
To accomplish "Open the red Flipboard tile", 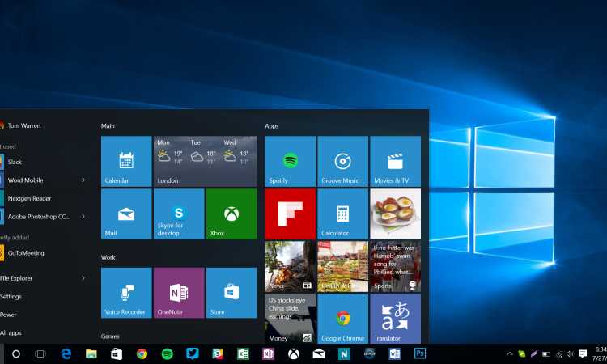I will [291, 214].
